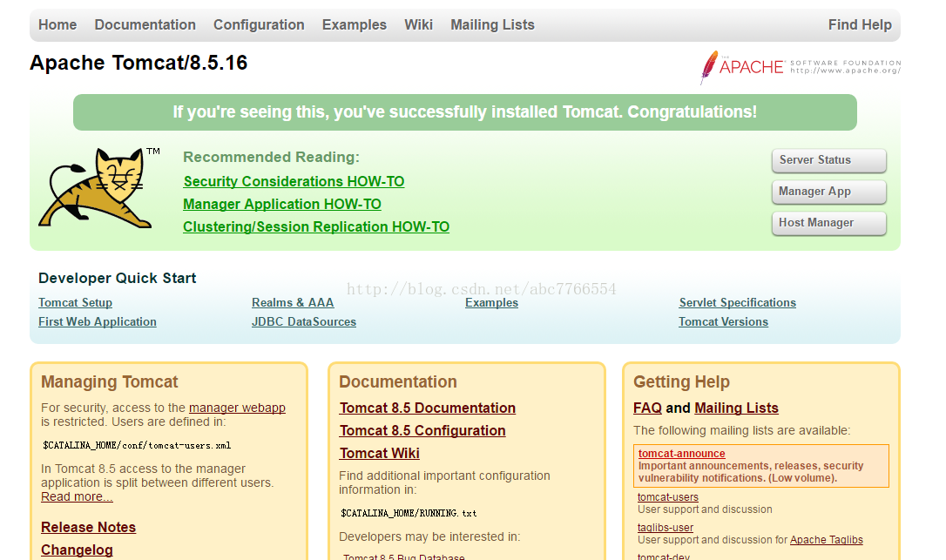Click the Developer Quick Start heading
The height and width of the screenshot is (560, 946).
tap(117, 278)
